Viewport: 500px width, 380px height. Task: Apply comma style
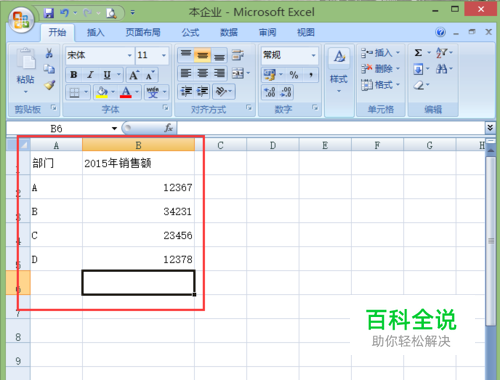tap(311, 75)
